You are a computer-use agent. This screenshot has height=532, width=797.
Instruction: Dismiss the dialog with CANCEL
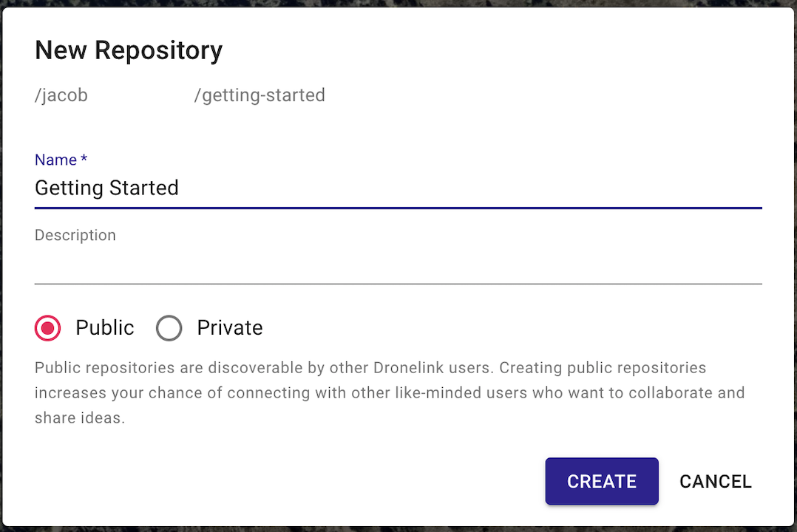715,481
